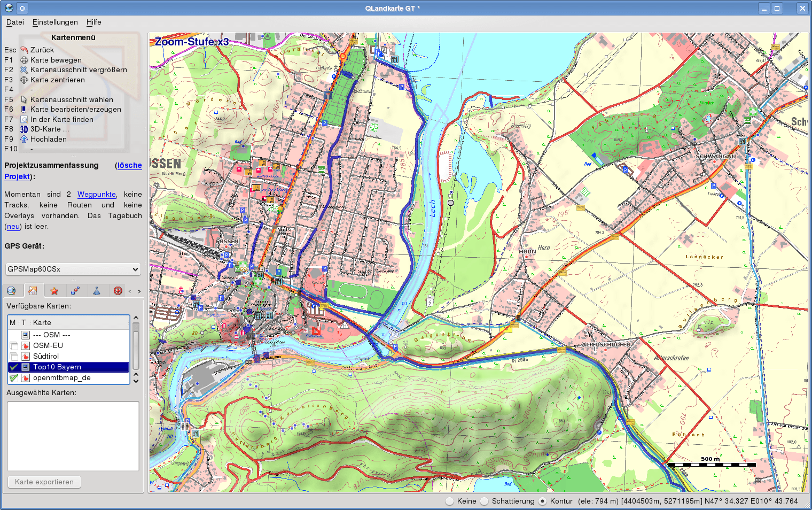The height and width of the screenshot is (510, 812).
Task: Select the 'Südtirol' map name
Action: (x=46, y=356)
